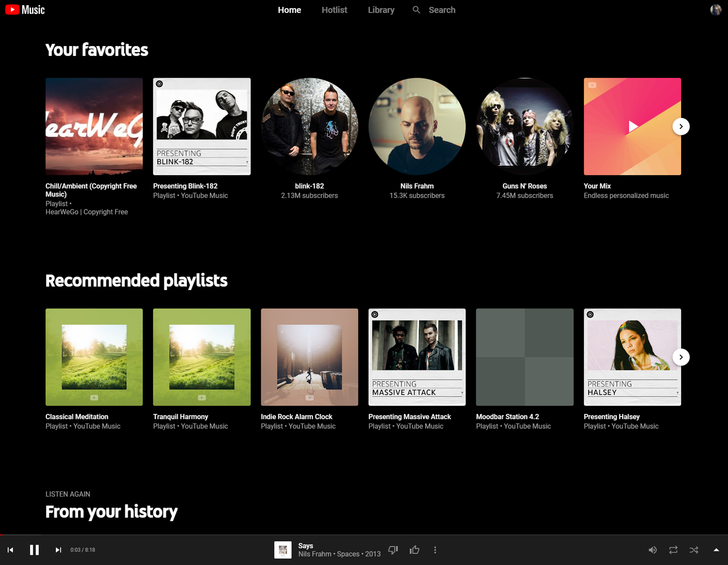728x565 pixels.
Task: Open the account avatar menu
Action: [x=716, y=10]
